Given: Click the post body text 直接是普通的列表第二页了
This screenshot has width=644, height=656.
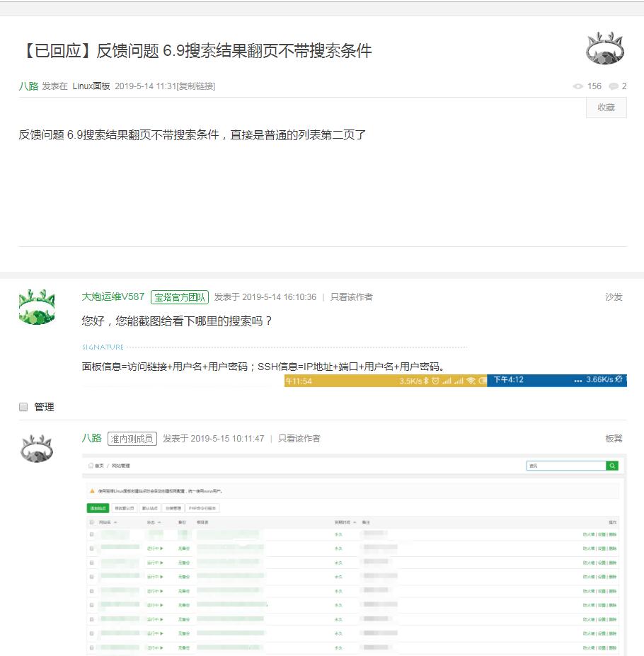Looking at the screenshot, I should click(x=299, y=134).
